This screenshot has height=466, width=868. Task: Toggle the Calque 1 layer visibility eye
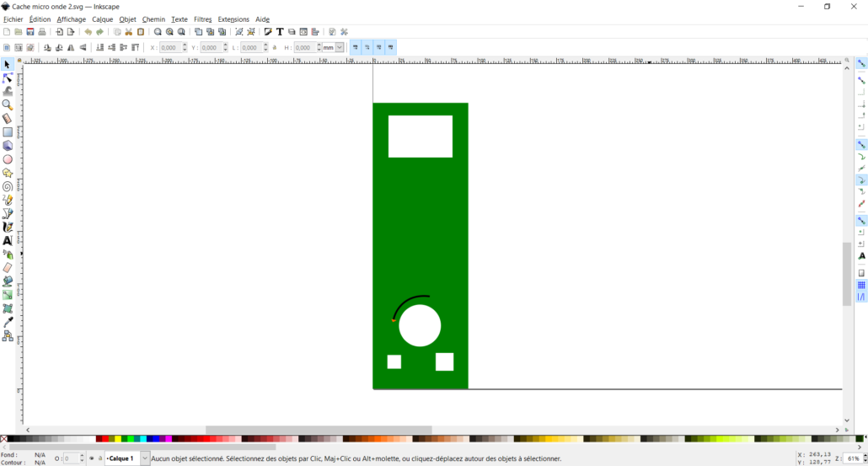[x=92, y=458]
